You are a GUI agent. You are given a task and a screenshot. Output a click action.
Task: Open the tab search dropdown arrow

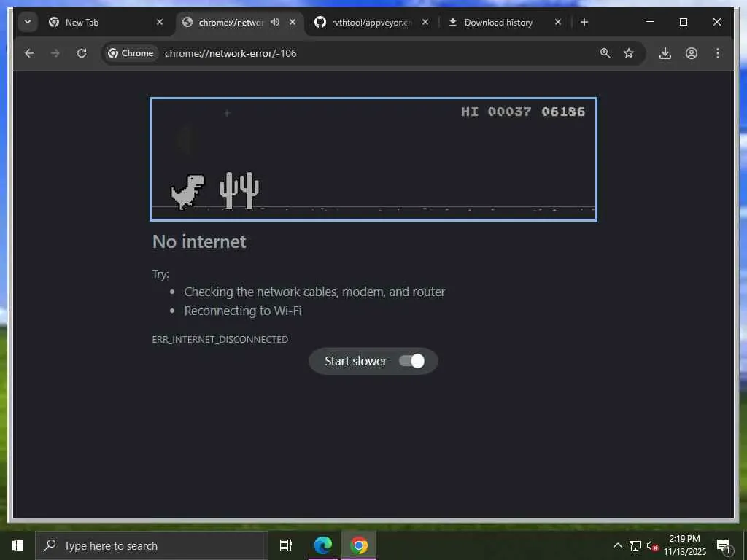[x=28, y=22]
